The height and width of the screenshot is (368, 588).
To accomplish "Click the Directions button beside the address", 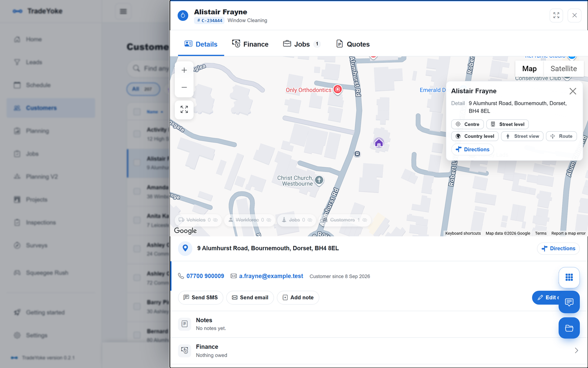I will click(x=558, y=249).
